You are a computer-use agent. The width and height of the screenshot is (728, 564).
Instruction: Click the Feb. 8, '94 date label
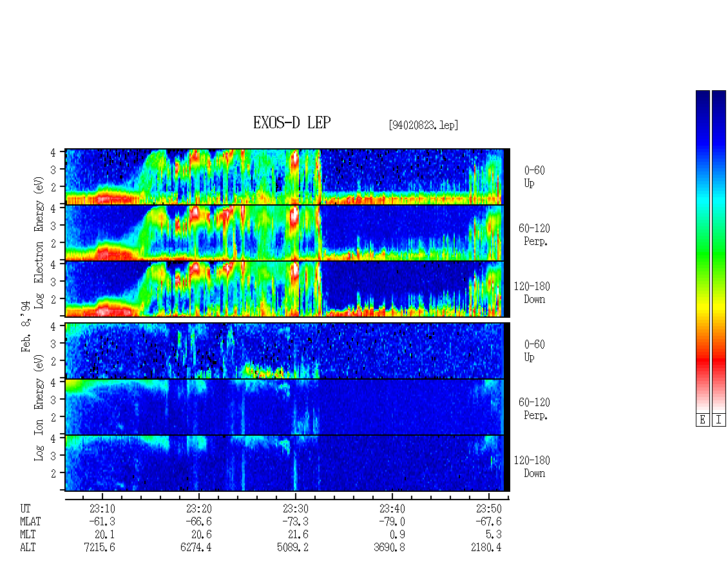click(26, 326)
